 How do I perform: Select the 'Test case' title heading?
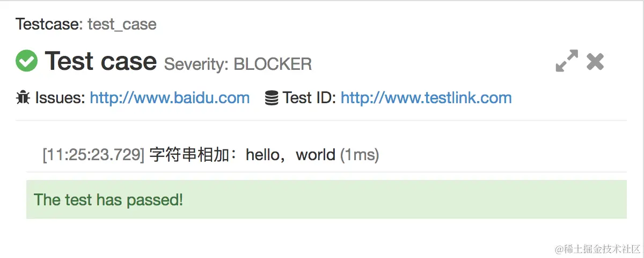pyautogui.click(x=100, y=61)
